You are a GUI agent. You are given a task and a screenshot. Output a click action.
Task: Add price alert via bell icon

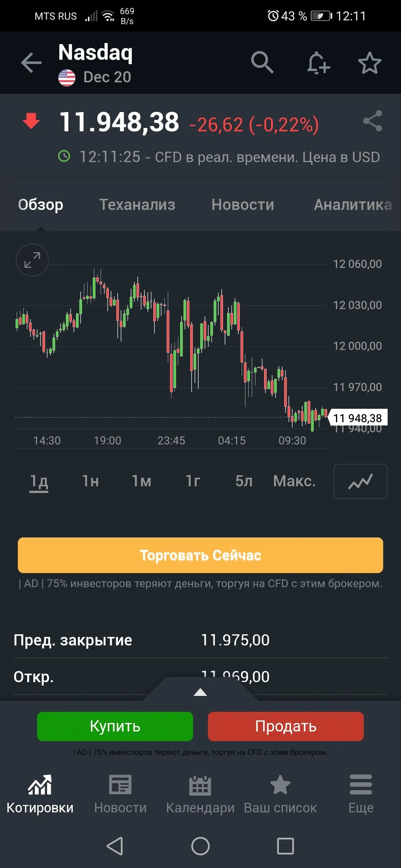(x=318, y=62)
